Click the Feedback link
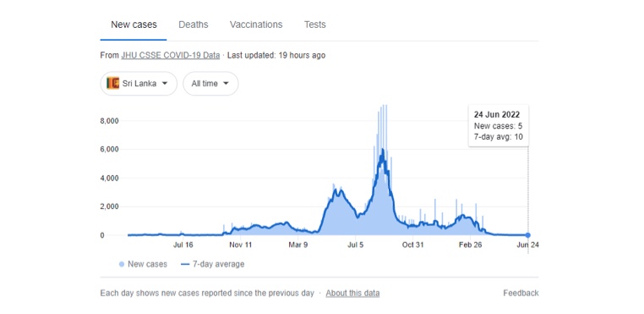 521,294
